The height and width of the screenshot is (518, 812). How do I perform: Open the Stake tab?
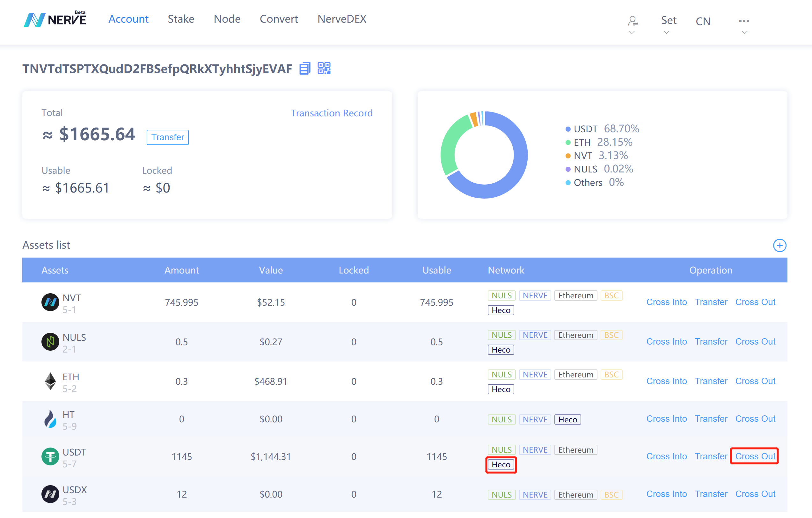point(181,19)
